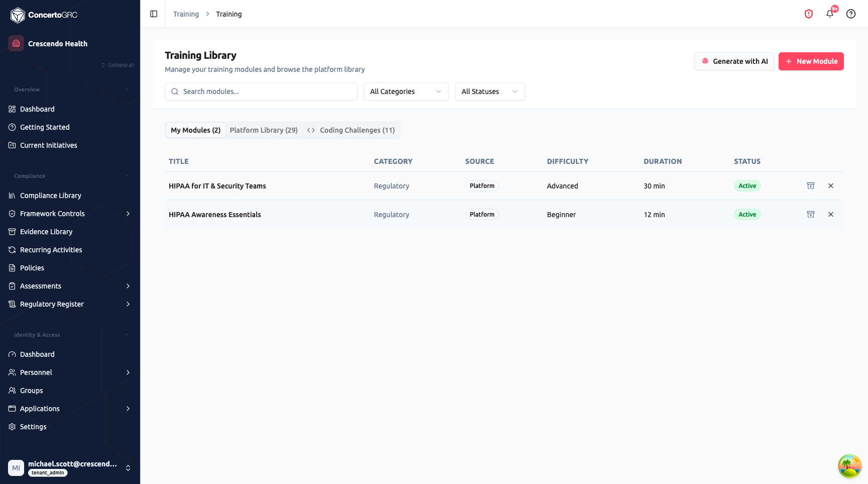868x484 pixels.
Task: Focus the Search modules field
Action: click(x=261, y=91)
